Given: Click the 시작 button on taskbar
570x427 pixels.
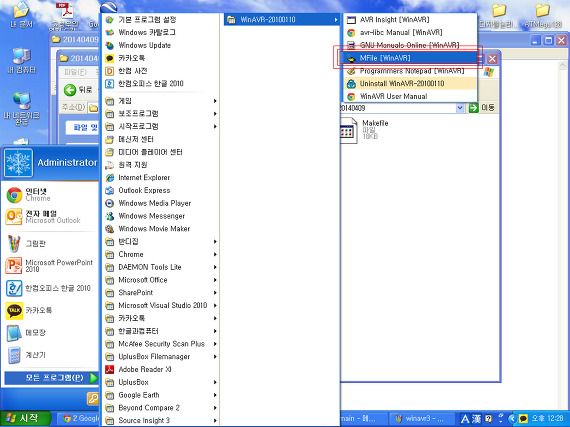Looking at the screenshot, I should pyautogui.click(x=24, y=418).
